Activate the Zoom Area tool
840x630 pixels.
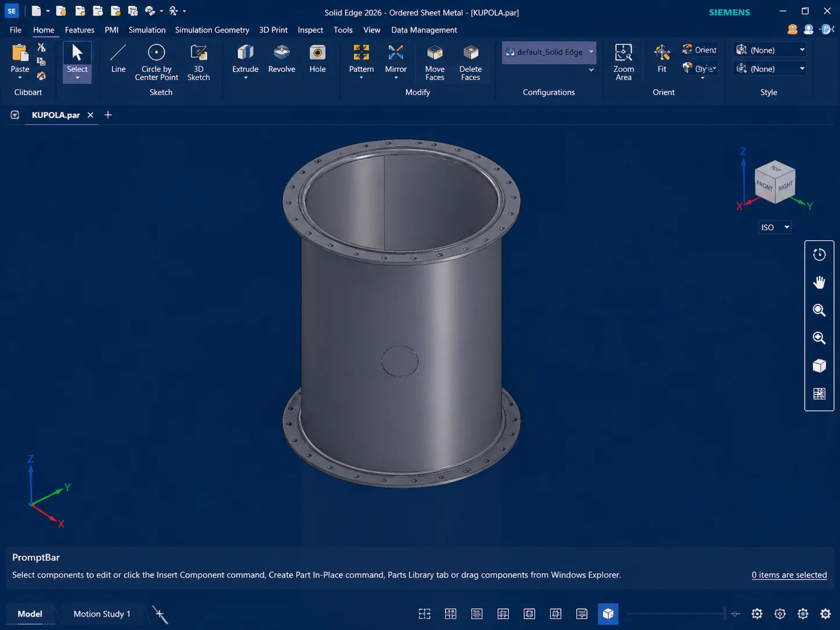click(x=624, y=61)
